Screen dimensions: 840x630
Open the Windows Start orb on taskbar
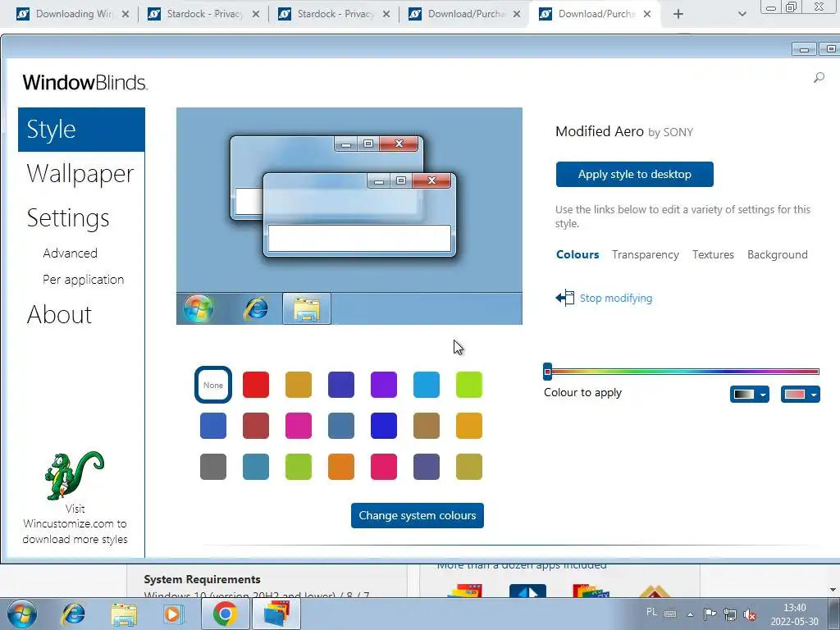(x=21, y=614)
